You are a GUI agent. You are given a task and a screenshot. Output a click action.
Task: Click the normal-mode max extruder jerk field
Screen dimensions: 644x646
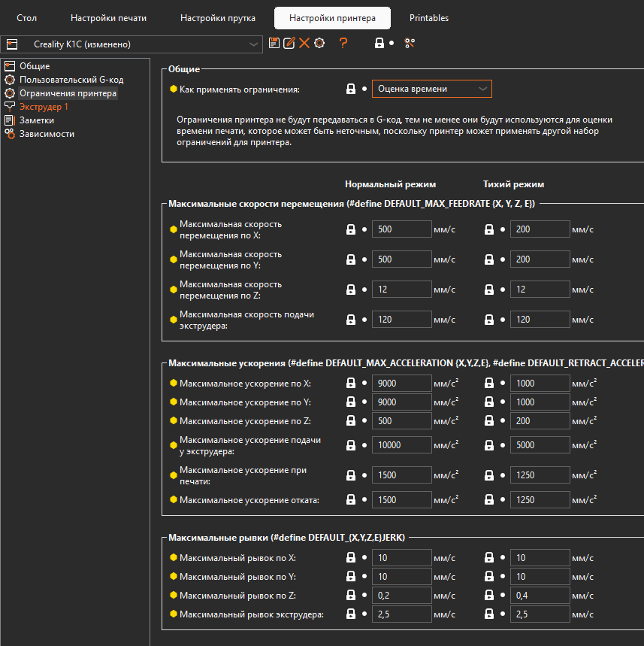[402, 614]
